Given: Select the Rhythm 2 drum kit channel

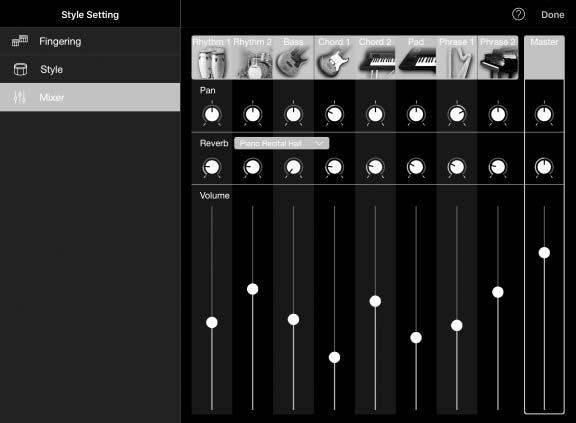Looking at the screenshot, I should [x=253, y=57].
